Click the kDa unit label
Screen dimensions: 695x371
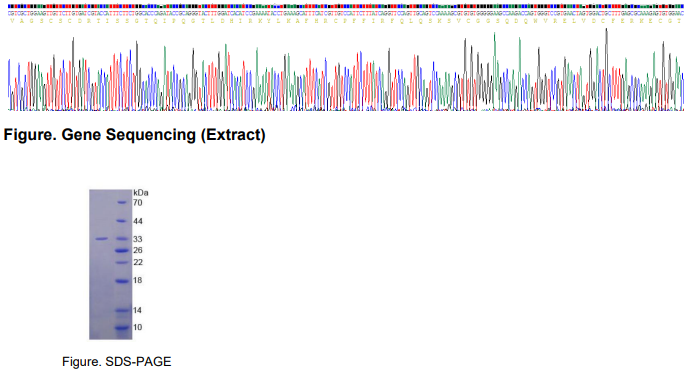[141, 193]
